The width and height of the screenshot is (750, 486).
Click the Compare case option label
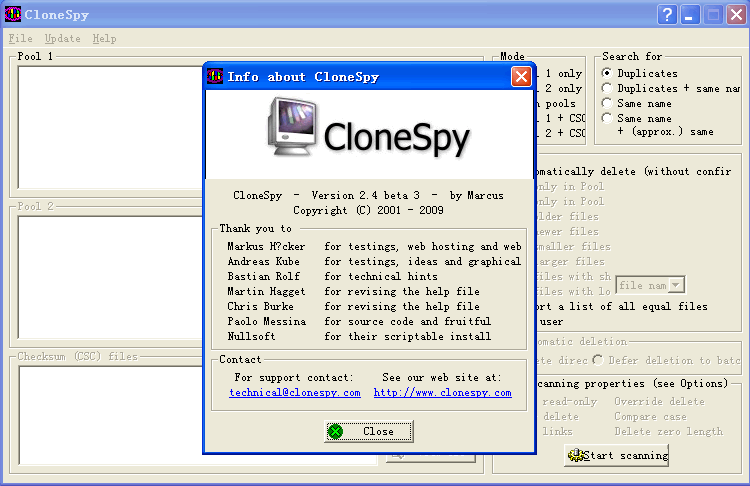[x=650, y=416]
